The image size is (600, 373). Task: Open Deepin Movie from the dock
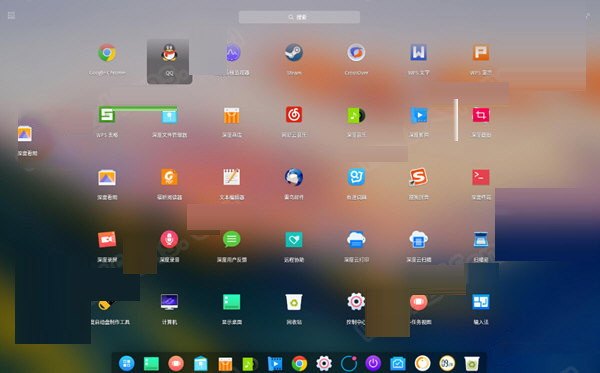coord(275,363)
